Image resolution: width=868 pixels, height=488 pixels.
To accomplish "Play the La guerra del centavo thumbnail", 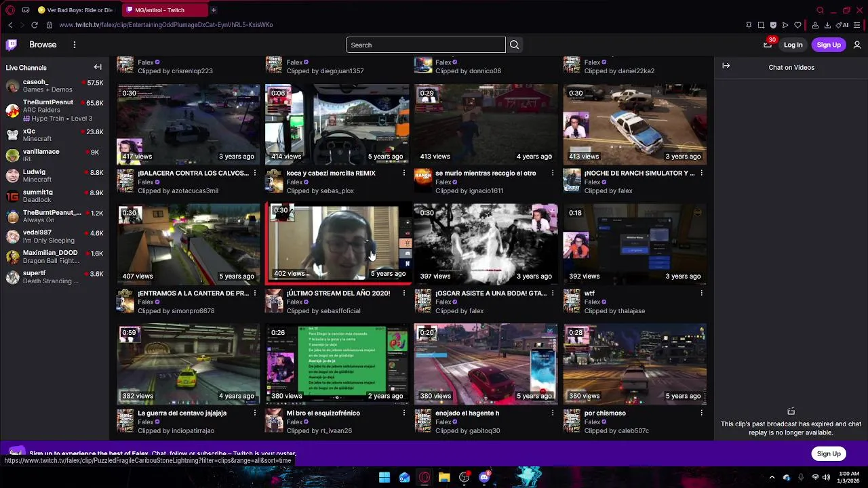I will [189, 364].
